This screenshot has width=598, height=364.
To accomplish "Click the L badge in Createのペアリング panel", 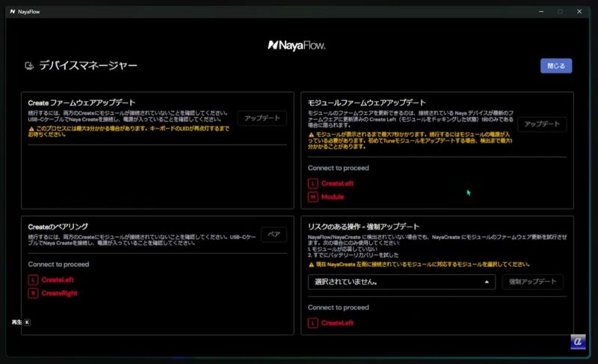I will click(x=33, y=280).
